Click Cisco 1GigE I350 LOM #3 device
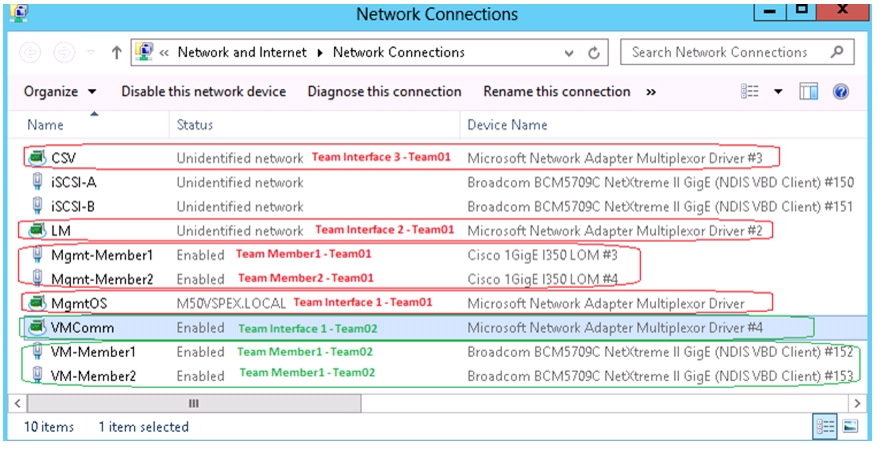Viewport: 882px width, 473px height. pyautogui.click(x=542, y=255)
